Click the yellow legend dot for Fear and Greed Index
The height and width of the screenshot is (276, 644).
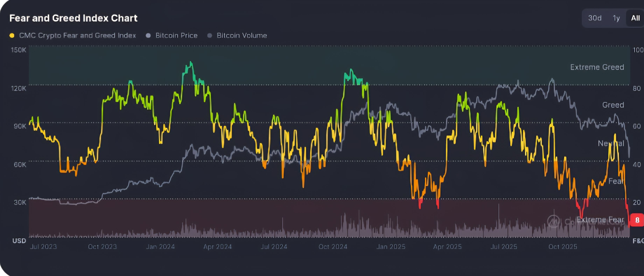(x=12, y=36)
